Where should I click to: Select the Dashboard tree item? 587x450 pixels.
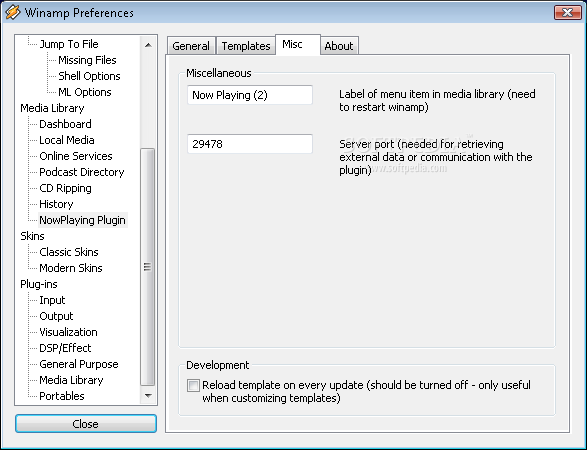click(65, 124)
